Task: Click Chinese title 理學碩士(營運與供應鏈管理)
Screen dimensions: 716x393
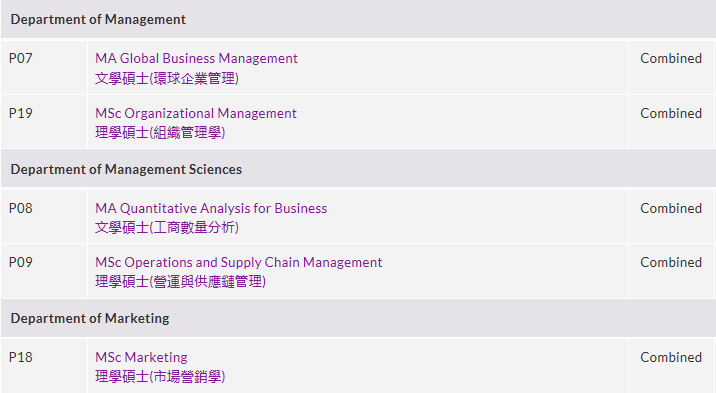Action: 180,282
